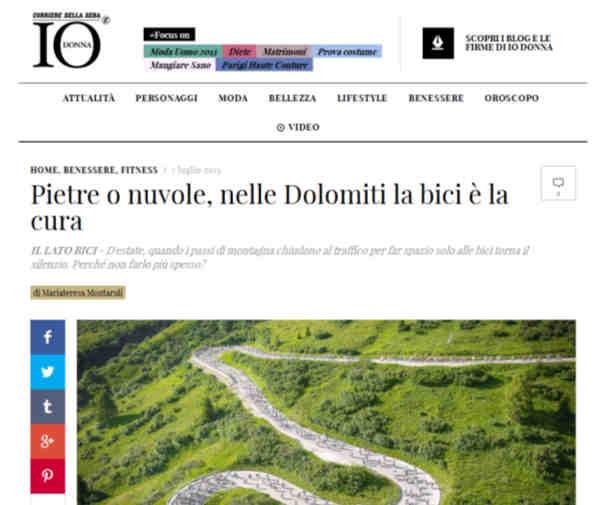Open the Dolomites road photo
This screenshot has width=598, height=505.
pyautogui.click(x=326, y=412)
